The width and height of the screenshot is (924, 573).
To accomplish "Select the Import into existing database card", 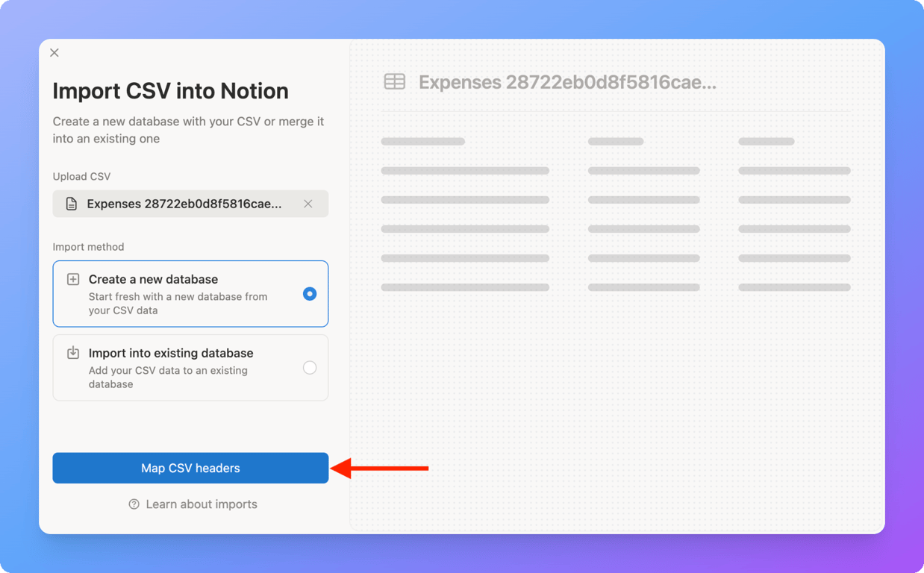I will coord(190,367).
